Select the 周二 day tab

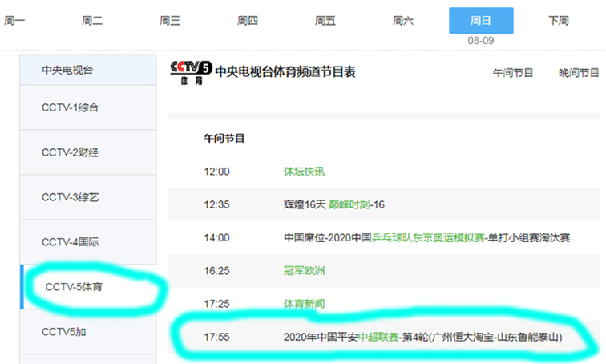pos(92,21)
